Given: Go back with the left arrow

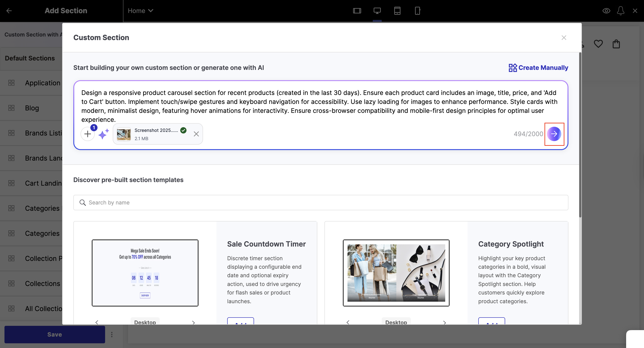Looking at the screenshot, I should click(x=9, y=11).
